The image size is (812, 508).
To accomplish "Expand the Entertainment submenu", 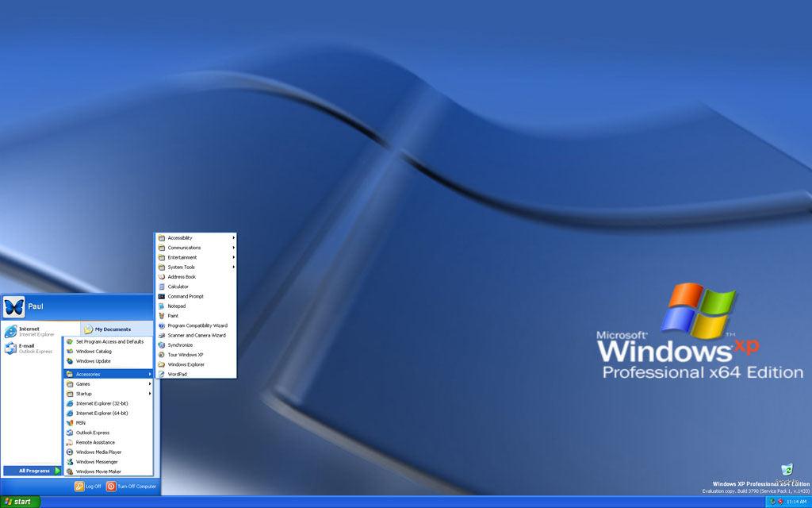I will [x=196, y=258].
